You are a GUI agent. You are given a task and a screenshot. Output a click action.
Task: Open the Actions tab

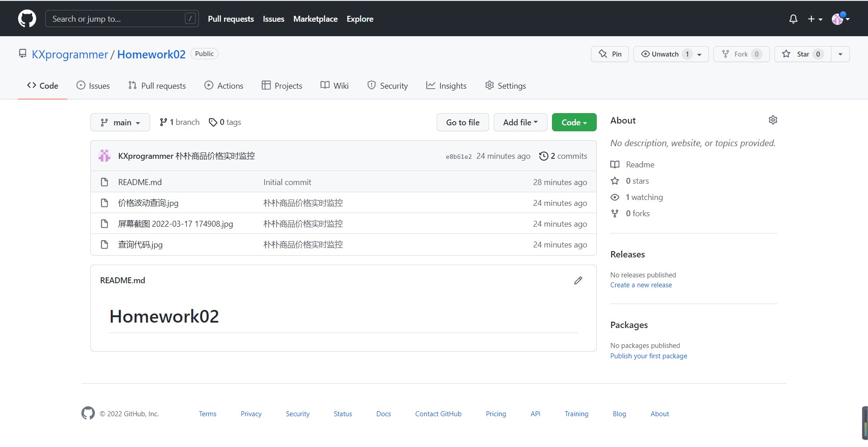(224, 86)
